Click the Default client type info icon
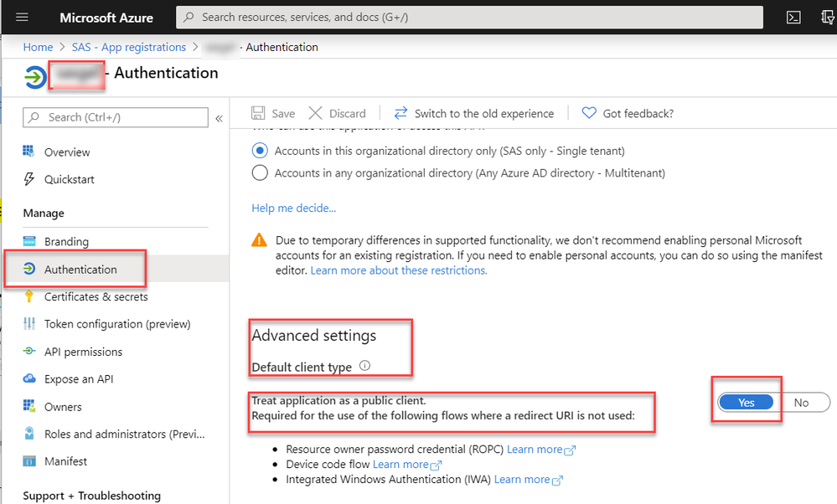This screenshot has height=504, width=837. tap(364, 366)
